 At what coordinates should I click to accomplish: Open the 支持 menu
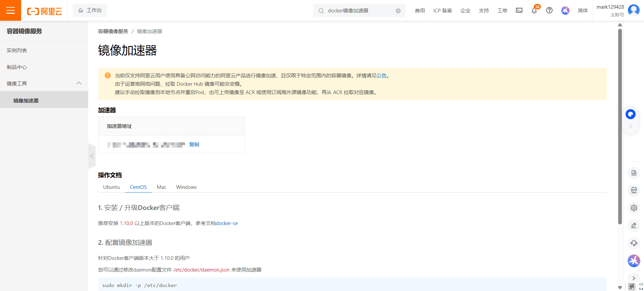pos(484,11)
